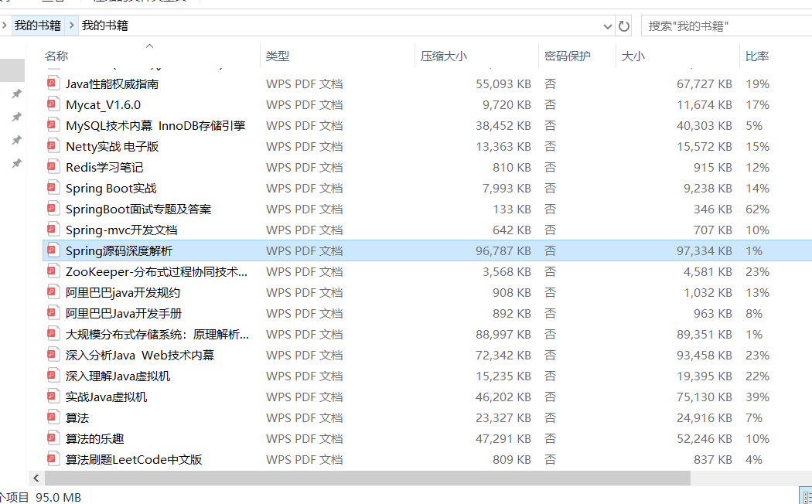
Task: Click the PDF icon of 阿里巴巴Java开发手册
Action: 53,313
